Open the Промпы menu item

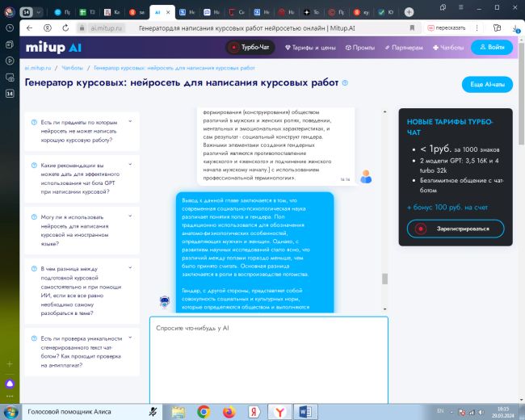click(359, 48)
